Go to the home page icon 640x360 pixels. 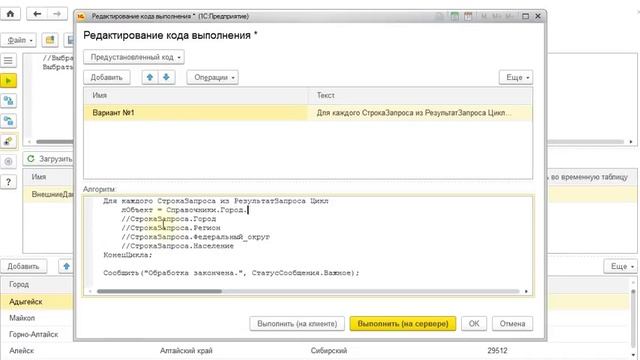click(x=10, y=13)
